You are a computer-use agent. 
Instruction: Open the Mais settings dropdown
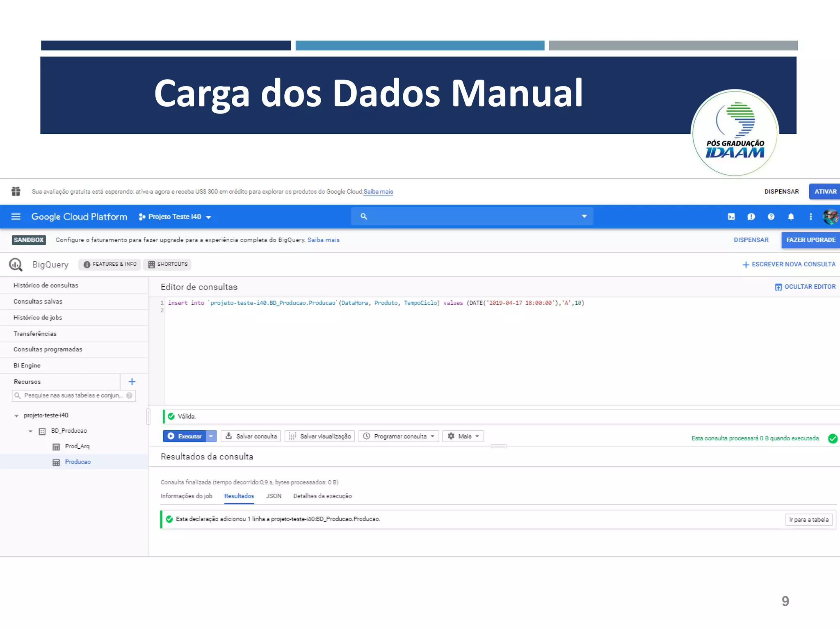[463, 436]
